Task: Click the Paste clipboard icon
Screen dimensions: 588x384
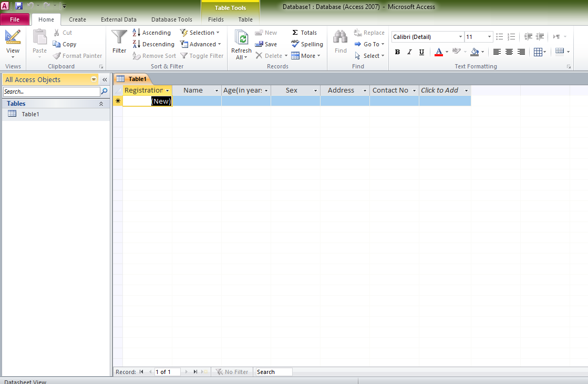Action: tap(39, 37)
